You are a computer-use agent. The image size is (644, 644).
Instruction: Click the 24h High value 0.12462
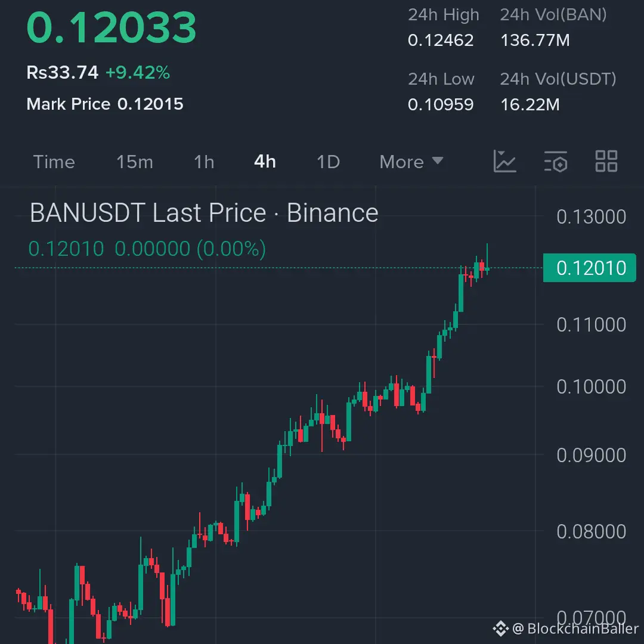click(x=440, y=41)
